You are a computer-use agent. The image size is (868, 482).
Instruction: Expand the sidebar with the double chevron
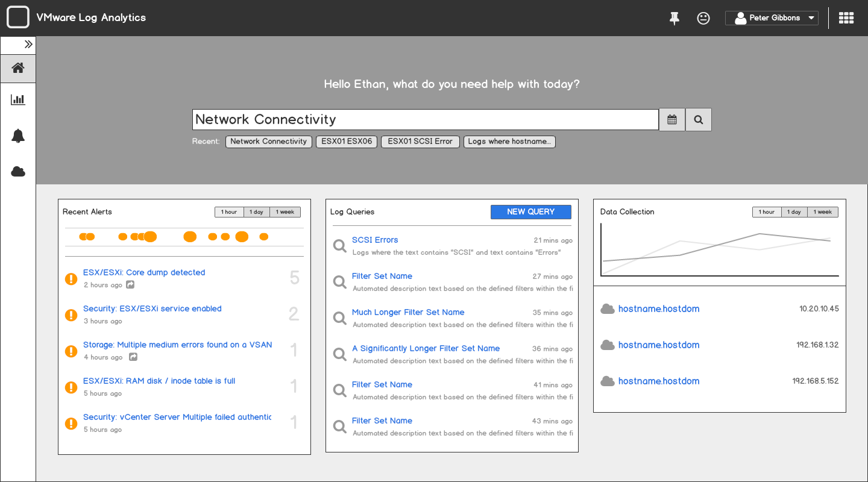coord(28,45)
